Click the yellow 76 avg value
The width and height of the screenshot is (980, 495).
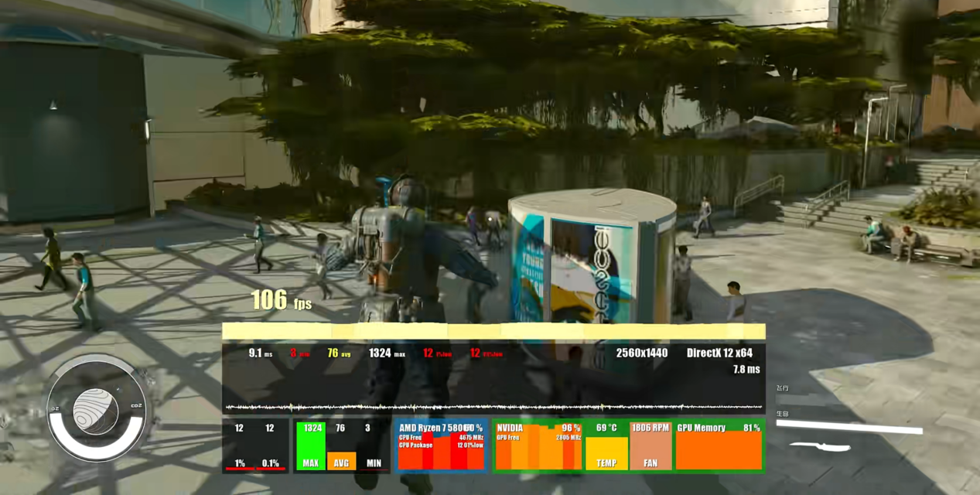338,353
